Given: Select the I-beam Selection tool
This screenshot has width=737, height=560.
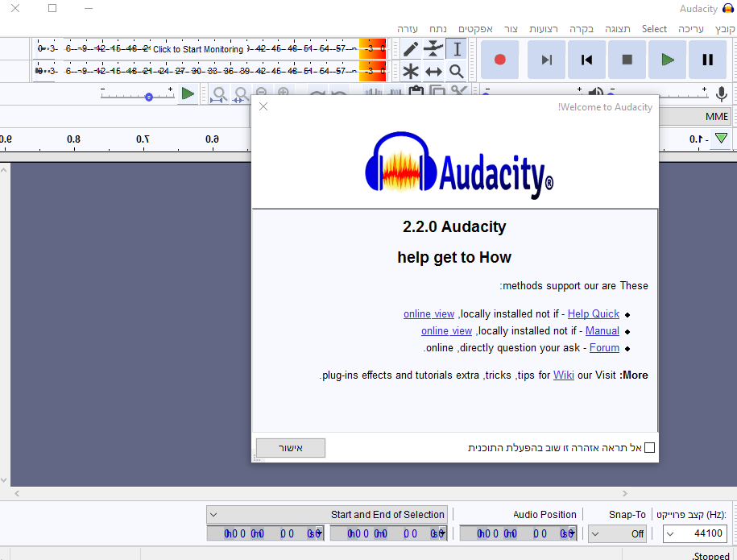Looking at the screenshot, I should 457,49.
